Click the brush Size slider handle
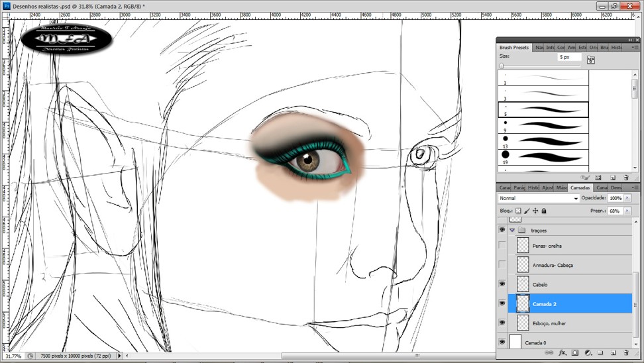 (502, 66)
